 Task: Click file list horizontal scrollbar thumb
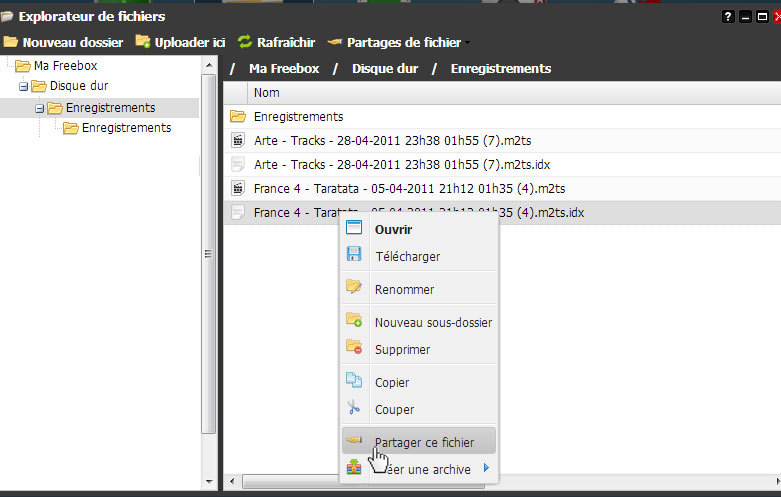(364, 482)
